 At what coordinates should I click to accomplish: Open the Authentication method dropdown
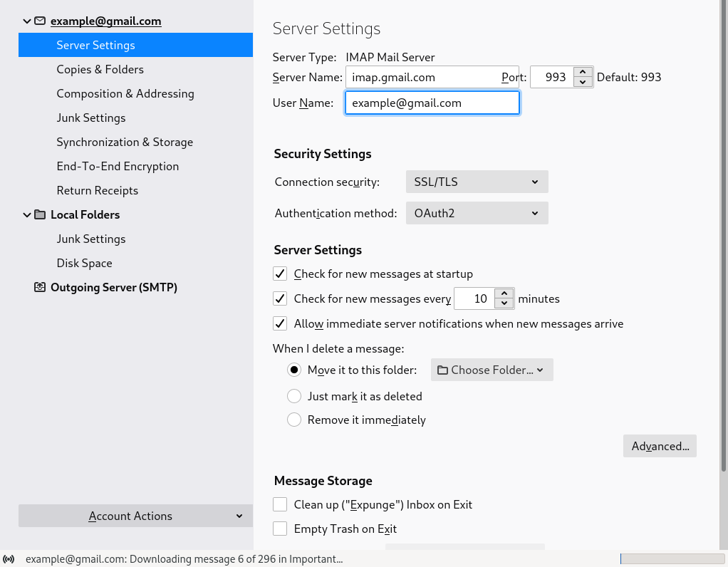(477, 213)
